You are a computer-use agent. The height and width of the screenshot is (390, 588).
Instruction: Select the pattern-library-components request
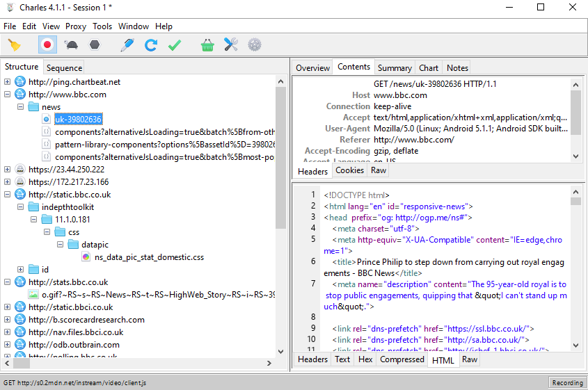pyautogui.click(x=165, y=145)
